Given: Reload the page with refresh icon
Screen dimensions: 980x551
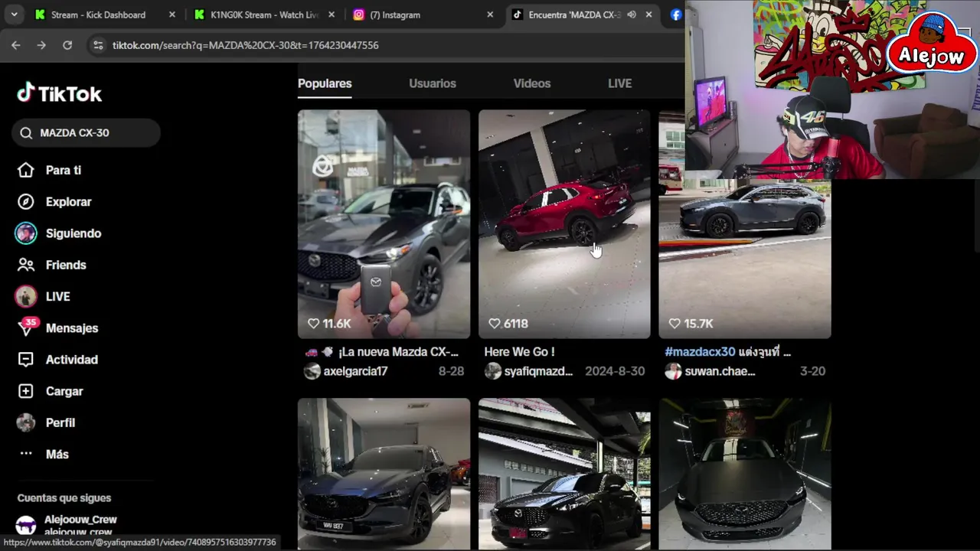Looking at the screenshot, I should point(67,45).
